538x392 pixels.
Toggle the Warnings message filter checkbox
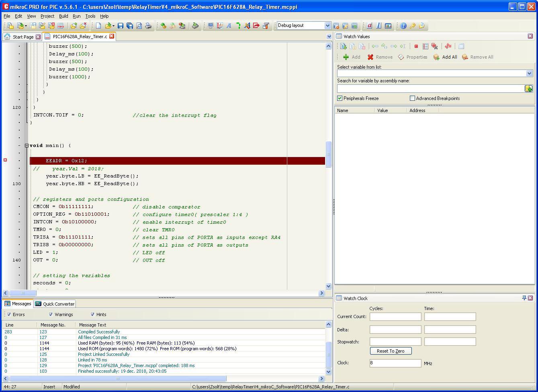pyautogui.click(x=51, y=314)
